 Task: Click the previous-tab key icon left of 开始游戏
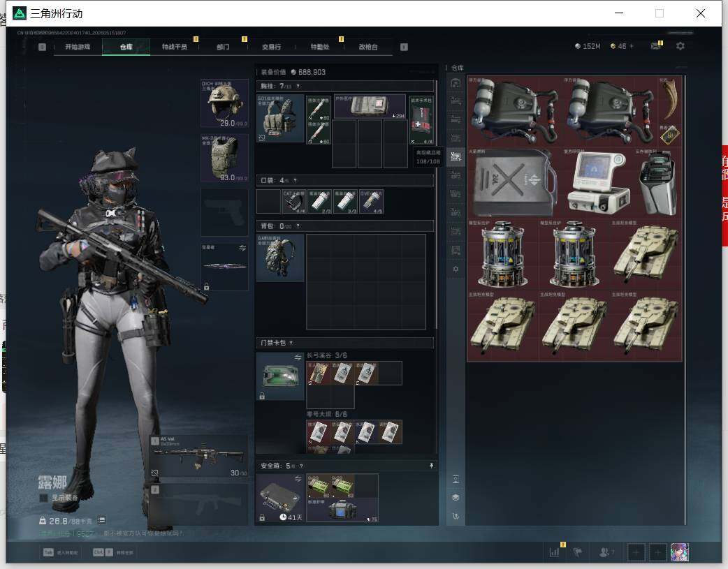pos(42,47)
